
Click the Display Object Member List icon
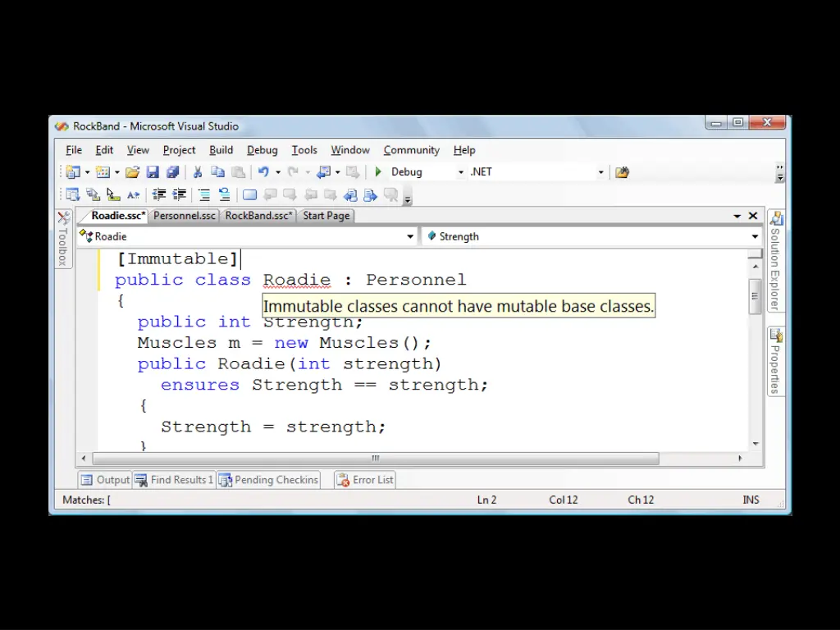click(x=73, y=195)
